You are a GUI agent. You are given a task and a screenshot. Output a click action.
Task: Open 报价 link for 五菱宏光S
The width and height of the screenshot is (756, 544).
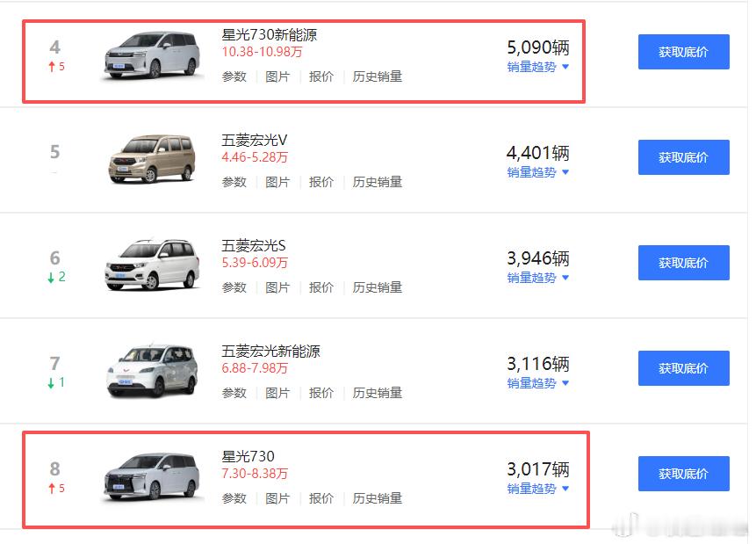coord(321,287)
